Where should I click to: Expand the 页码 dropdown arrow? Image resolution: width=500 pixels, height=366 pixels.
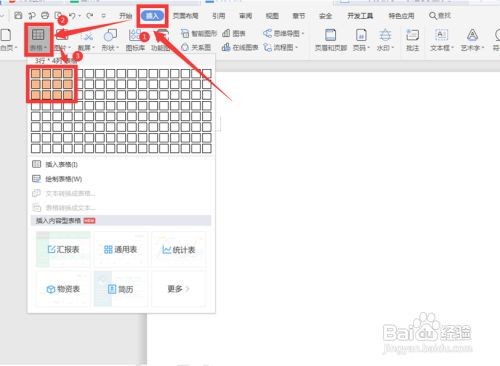[368, 48]
